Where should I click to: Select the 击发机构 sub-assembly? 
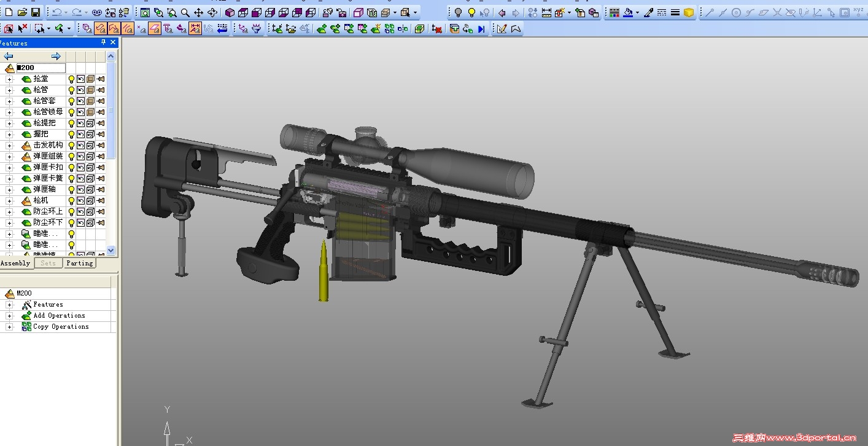[x=48, y=146]
